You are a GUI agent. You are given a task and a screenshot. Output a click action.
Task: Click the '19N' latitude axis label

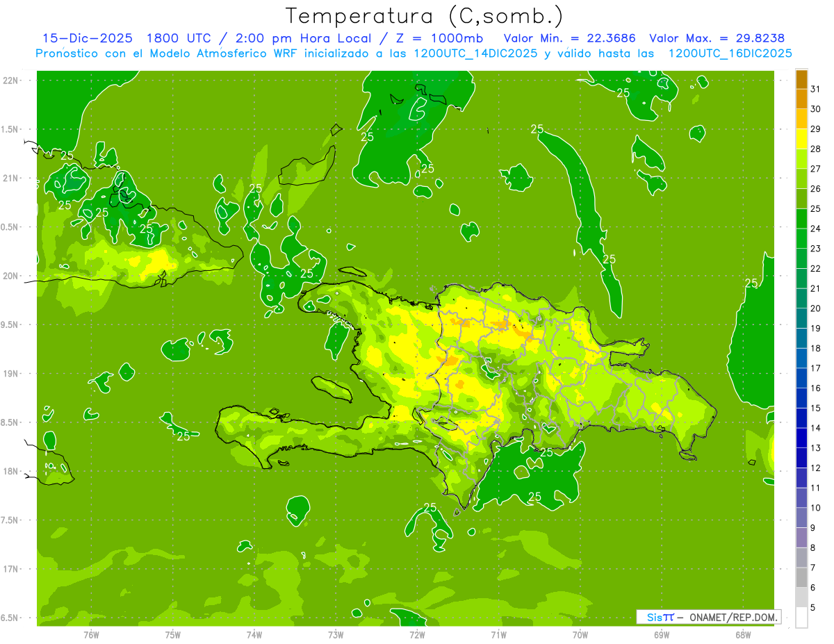coord(12,374)
